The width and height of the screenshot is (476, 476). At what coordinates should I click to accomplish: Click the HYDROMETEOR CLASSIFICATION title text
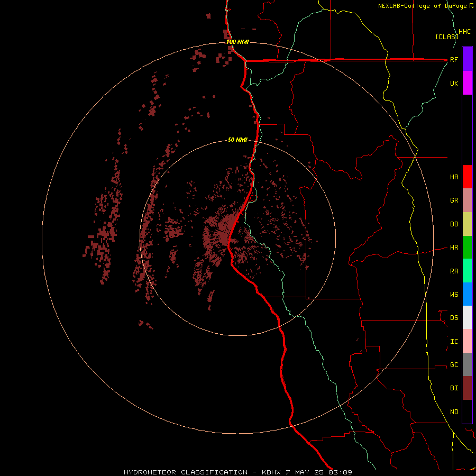[x=186, y=472]
